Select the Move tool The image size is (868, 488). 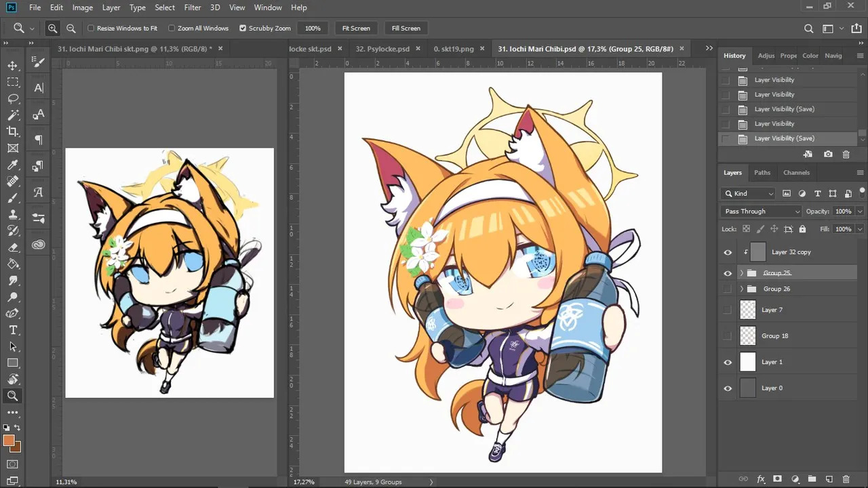click(x=13, y=65)
